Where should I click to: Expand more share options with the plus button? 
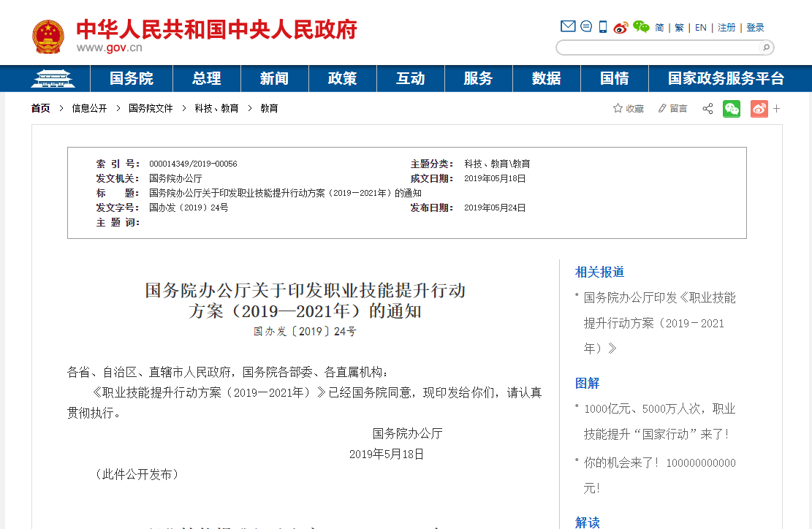click(x=776, y=108)
